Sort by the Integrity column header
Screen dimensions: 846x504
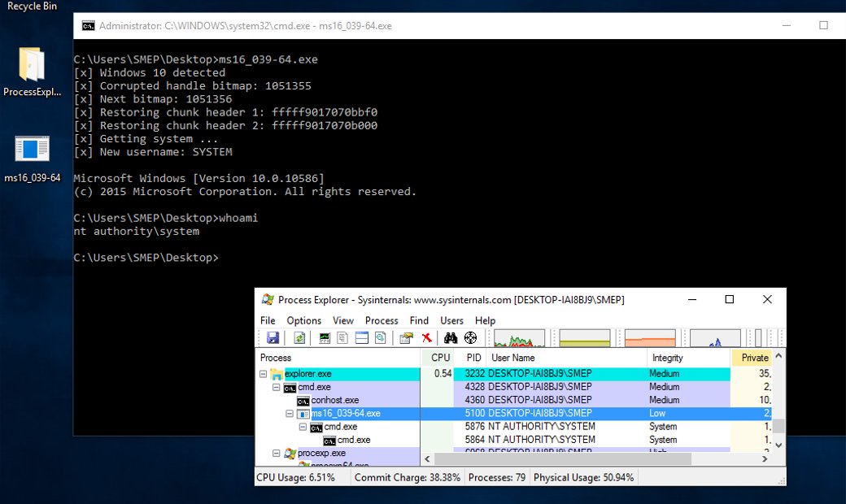pyautogui.click(x=689, y=358)
